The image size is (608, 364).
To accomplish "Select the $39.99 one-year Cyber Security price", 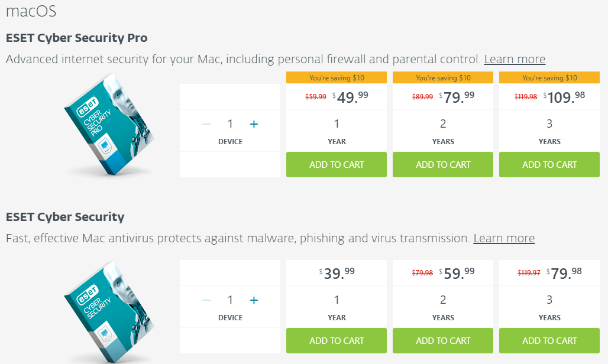I will 337,273.
